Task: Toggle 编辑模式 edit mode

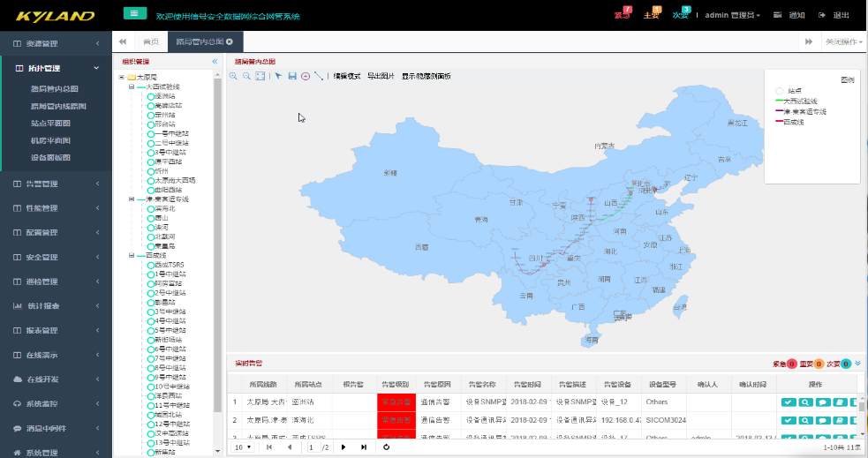Action: point(347,77)
